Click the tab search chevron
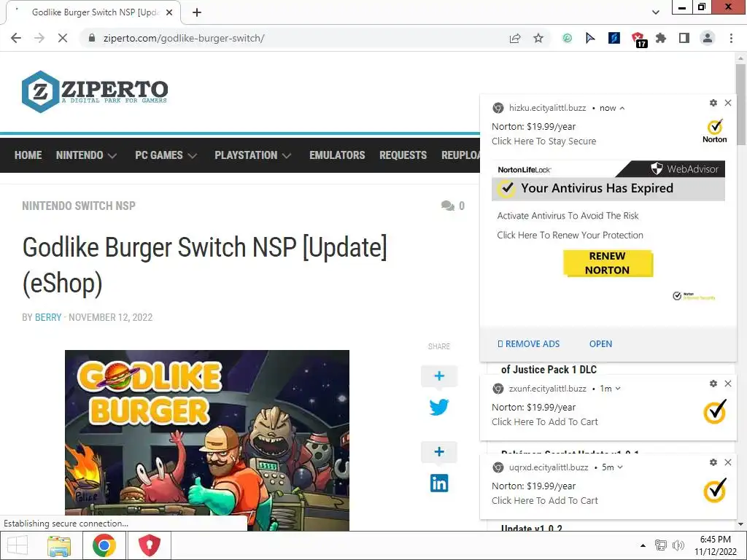Screen dimensions: 747x560 [656, 12]
